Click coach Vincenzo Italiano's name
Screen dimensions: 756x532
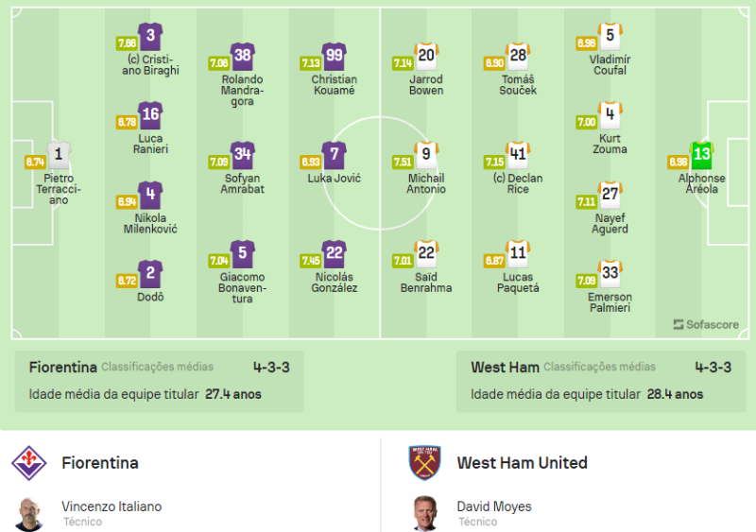tap(112, 506)
